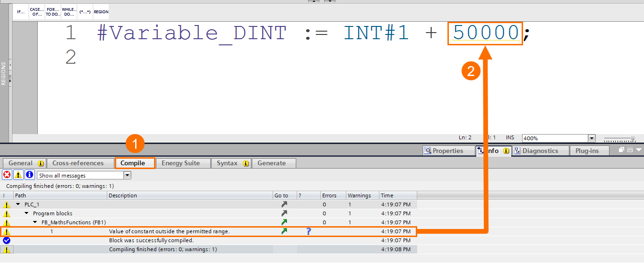Sort by Errors column header
The width and height of the screenshot is (644, 263).
click(x=333, y=195)
